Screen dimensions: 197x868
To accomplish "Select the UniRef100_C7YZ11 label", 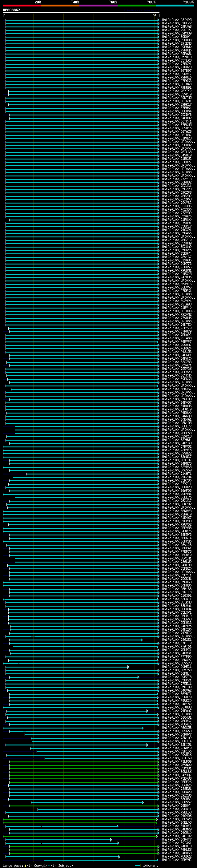I will (177, 484).
